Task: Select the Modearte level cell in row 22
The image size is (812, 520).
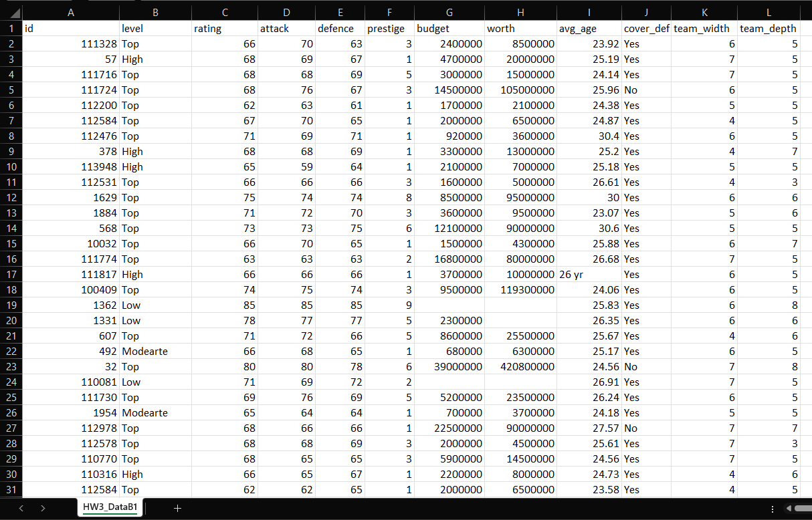Action: click(155, 351)
